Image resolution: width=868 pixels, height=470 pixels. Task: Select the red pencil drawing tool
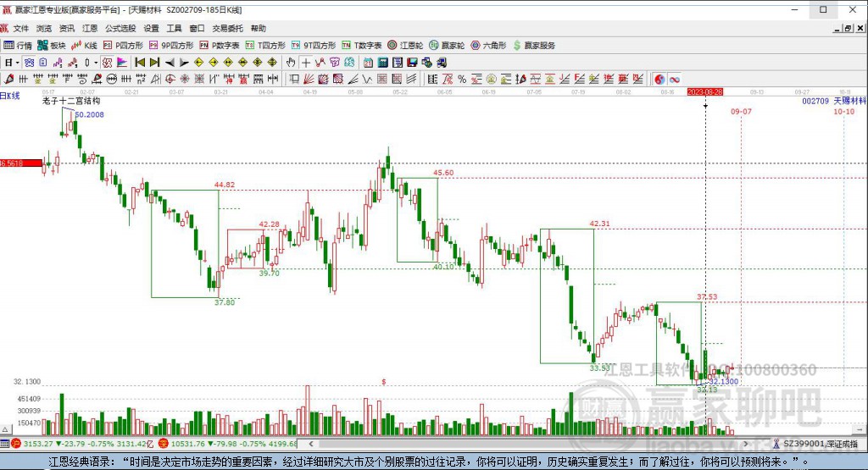tap(8, 79)
